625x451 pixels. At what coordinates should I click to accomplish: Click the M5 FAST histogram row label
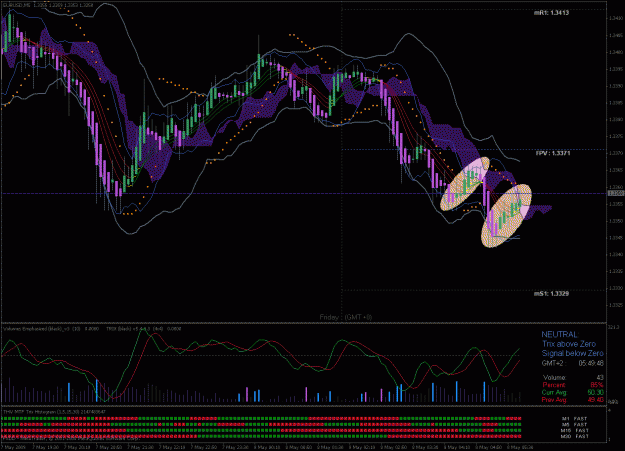pos(574,425)
